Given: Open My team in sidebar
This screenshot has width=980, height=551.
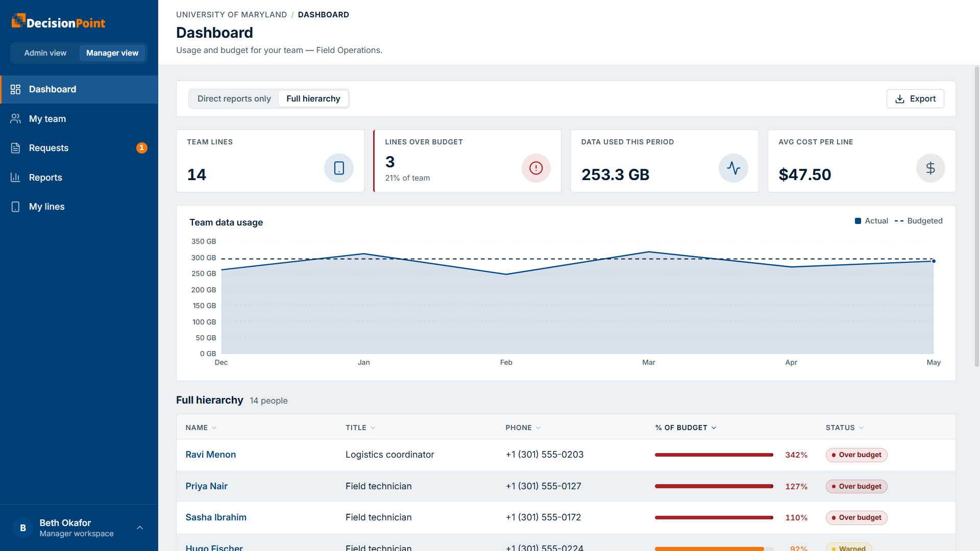Looking at the screenshot, I should [79, 119].
